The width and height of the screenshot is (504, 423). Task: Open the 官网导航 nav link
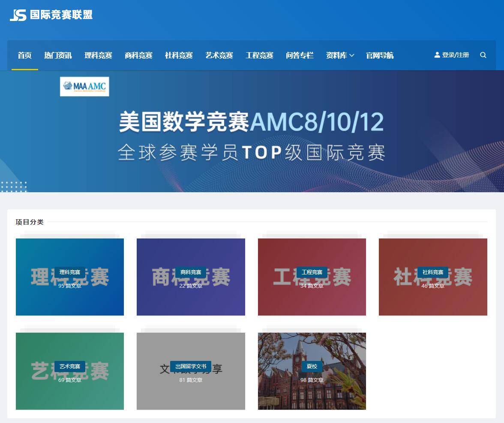(x=380, y=55)
